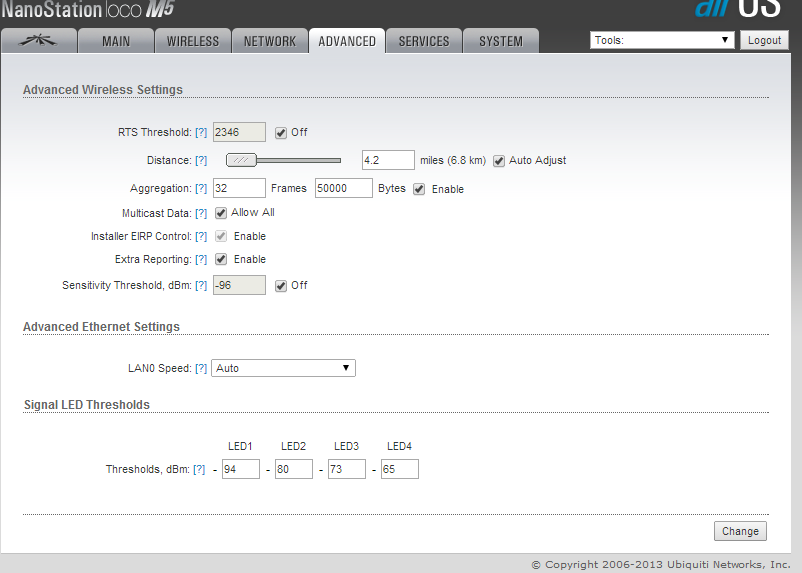
Task: Open the Ubiquiti logo tab
Action: pos(39,41)
